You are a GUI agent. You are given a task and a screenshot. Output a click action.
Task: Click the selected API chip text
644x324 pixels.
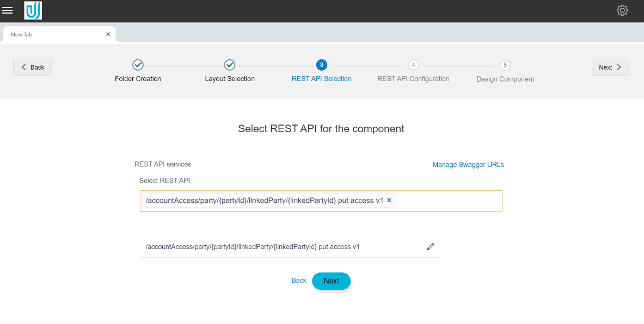(265, 201)
